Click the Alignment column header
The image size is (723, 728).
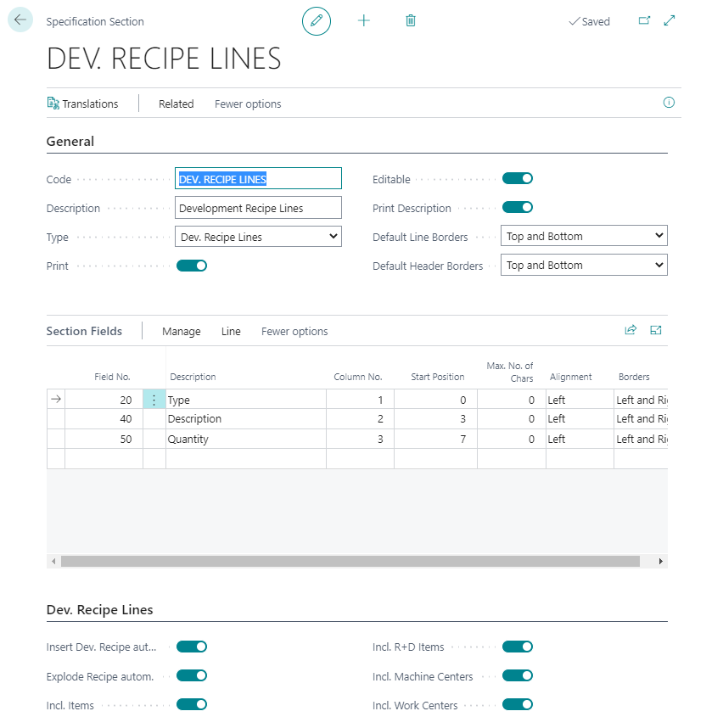571,377
